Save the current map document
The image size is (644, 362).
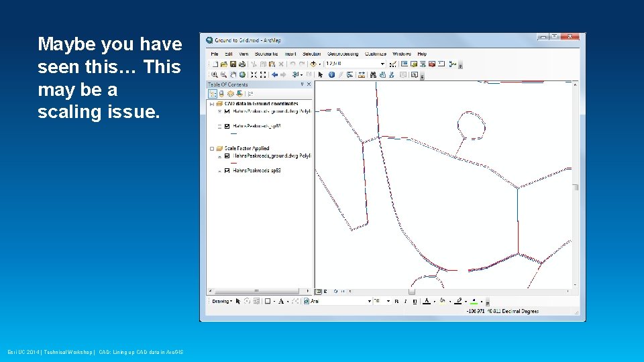(x=233, y=64)
